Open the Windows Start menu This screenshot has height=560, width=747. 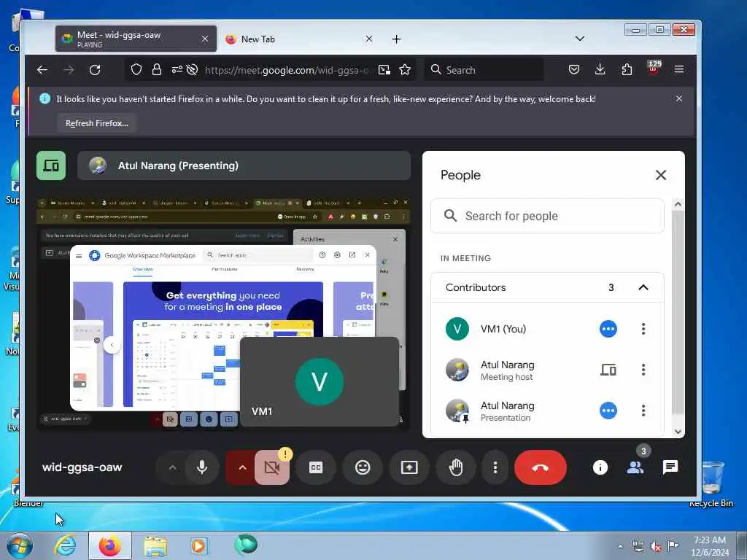click(19, 545)
